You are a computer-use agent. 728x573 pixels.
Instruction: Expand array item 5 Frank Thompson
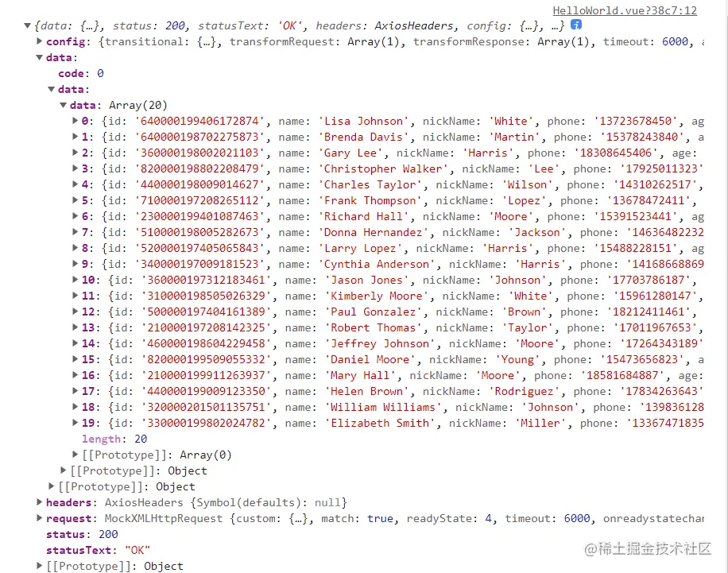[76, 200]
